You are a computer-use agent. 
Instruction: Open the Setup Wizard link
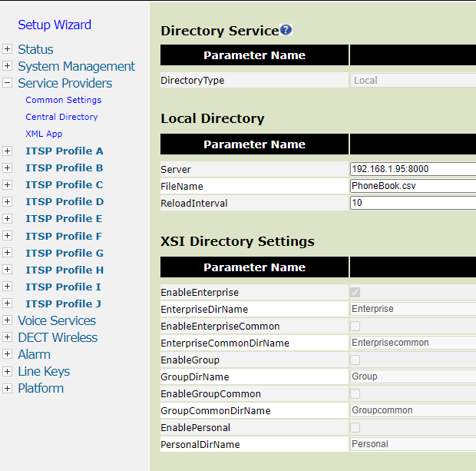[x=55, y=25]
